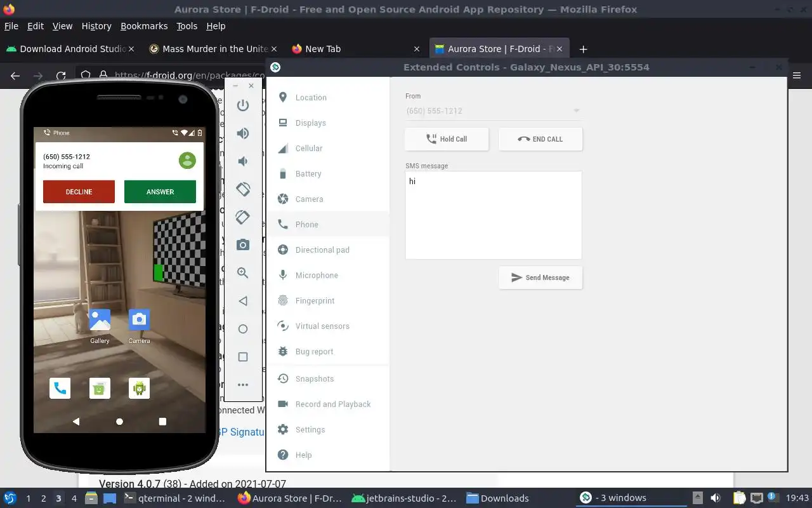This screenshot has height=508, width=812.
Task: Switch to workspace 2 in taskbar
Action: click(x=43, y=498)
